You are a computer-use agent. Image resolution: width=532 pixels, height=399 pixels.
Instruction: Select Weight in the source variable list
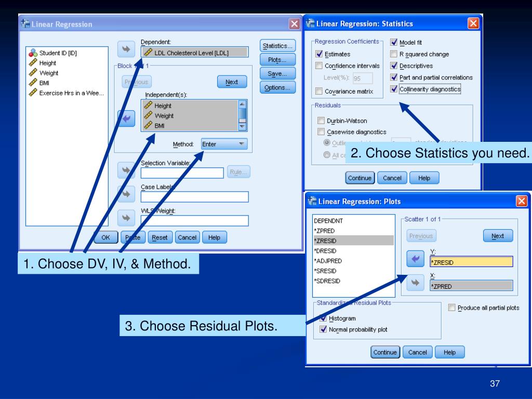[x=44, y=73]
